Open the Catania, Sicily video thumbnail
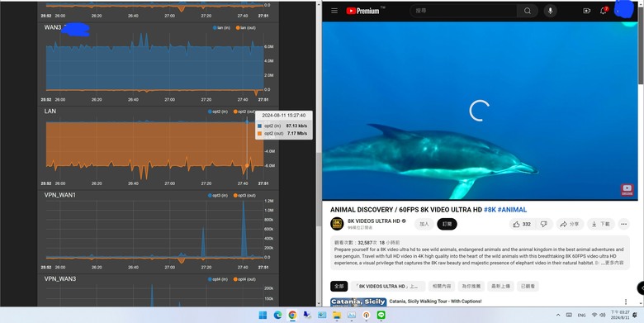The image size is (644, 323). click(358, 302)
